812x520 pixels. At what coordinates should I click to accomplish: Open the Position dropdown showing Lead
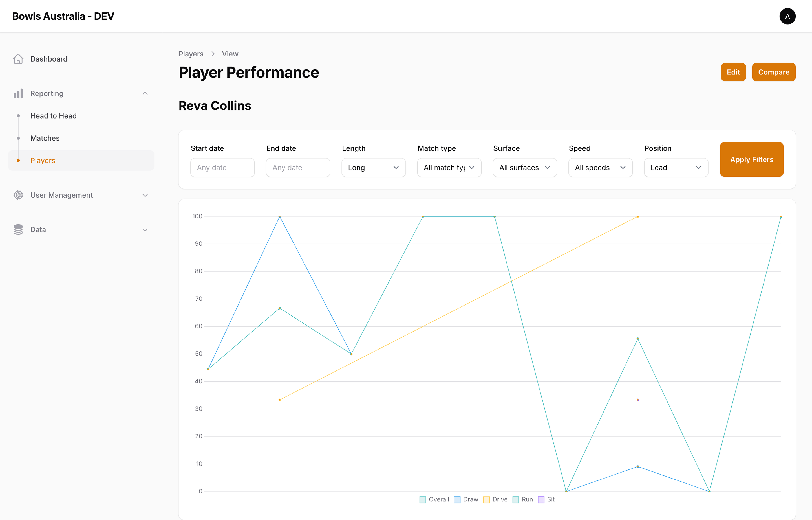point(676,168)
